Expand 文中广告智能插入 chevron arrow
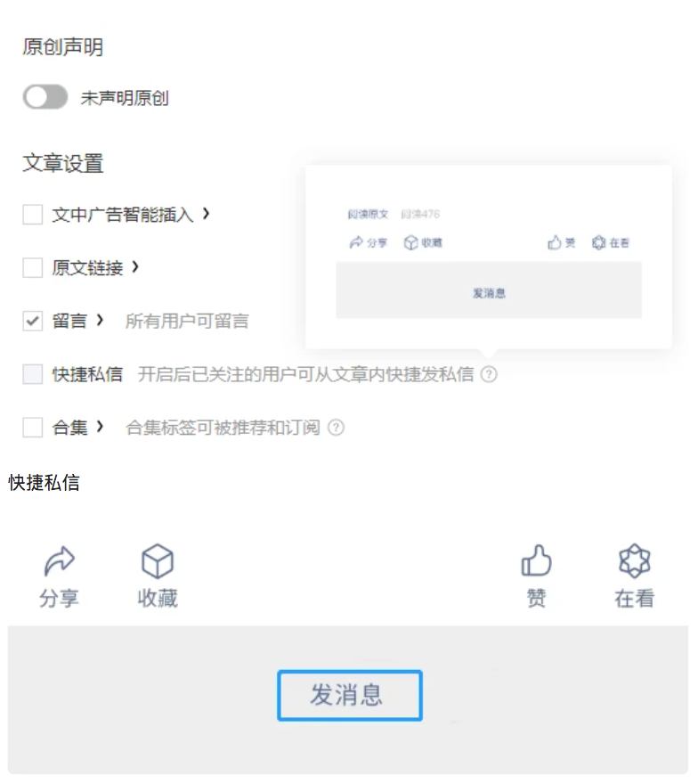This screenshot has height=784, width=698. point(206,214)
